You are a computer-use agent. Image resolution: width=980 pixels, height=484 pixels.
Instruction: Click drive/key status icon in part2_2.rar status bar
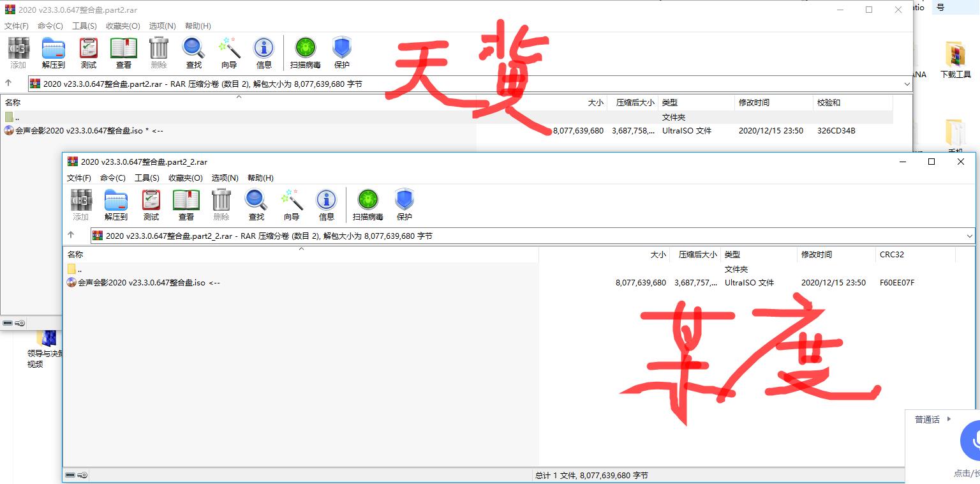77,475
